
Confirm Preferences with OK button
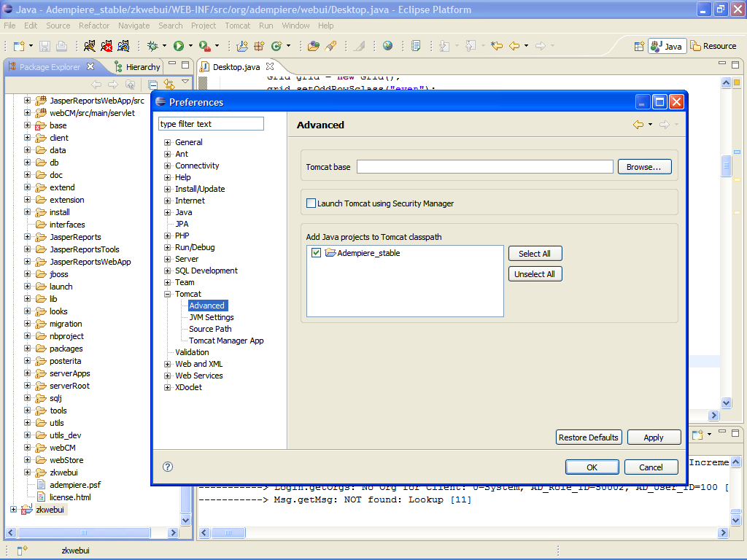point(592,467)
